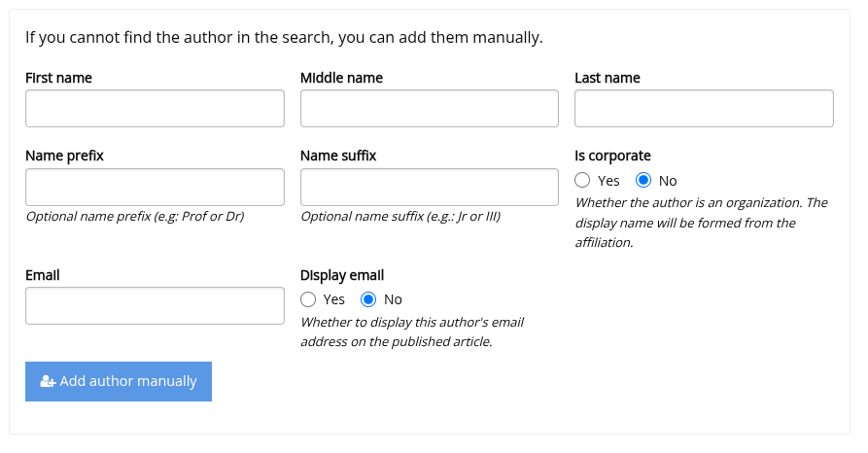Enable Display email with Yes option

click(308, 299)
